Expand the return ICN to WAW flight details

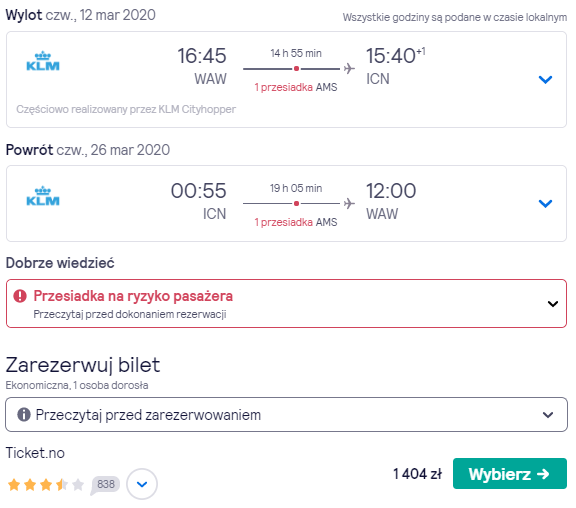545,203
